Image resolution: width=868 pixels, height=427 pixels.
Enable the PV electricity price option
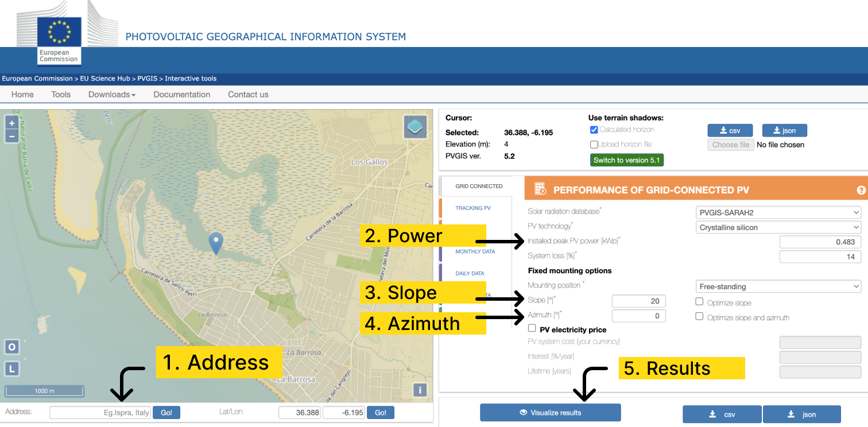tap(531, 329)
